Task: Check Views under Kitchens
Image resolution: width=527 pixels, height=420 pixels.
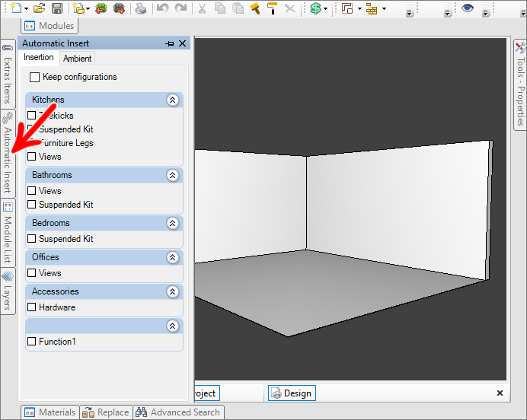Action: click(x=31, y=157)
